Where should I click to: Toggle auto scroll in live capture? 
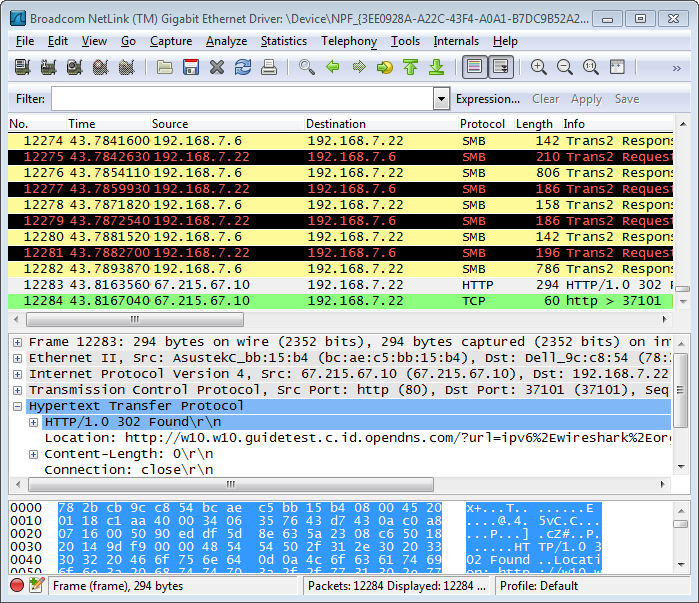(501, 67)
